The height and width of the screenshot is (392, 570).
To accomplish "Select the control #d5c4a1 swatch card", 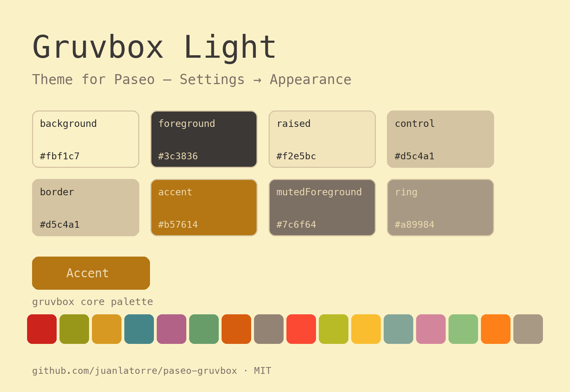I will 440,139.
